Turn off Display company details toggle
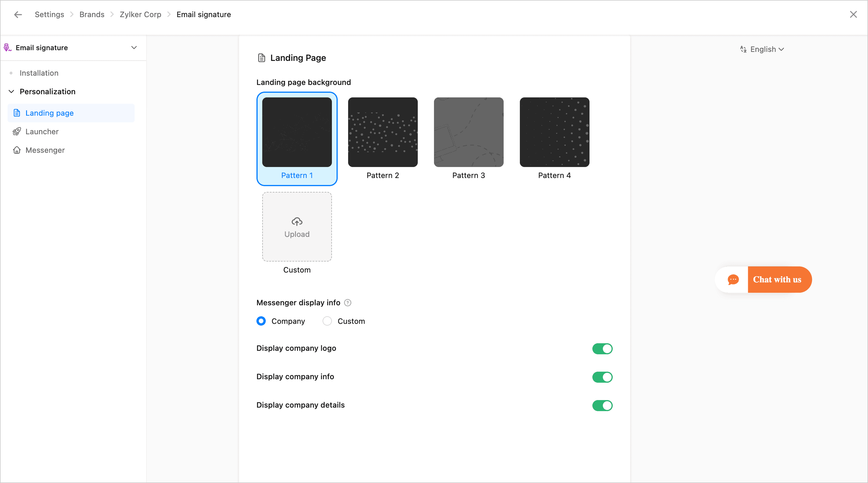The width and height of the screenshot is (868, 483). point(602,406)
